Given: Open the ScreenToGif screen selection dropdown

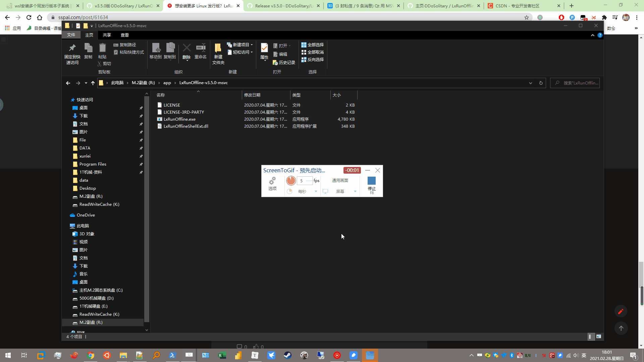Looking at the screenshot, I should [355, 191].
